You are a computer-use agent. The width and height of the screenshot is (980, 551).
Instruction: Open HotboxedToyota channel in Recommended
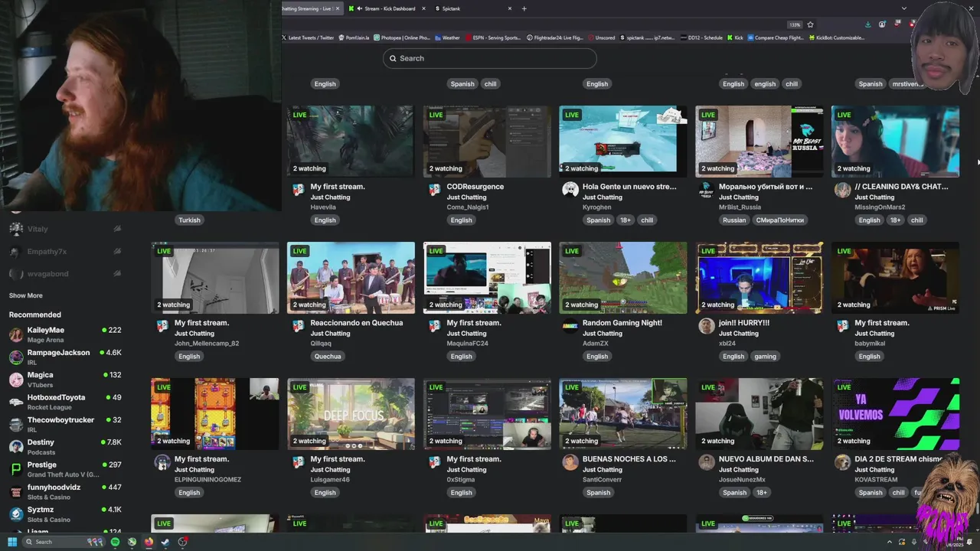coord(65,402)
